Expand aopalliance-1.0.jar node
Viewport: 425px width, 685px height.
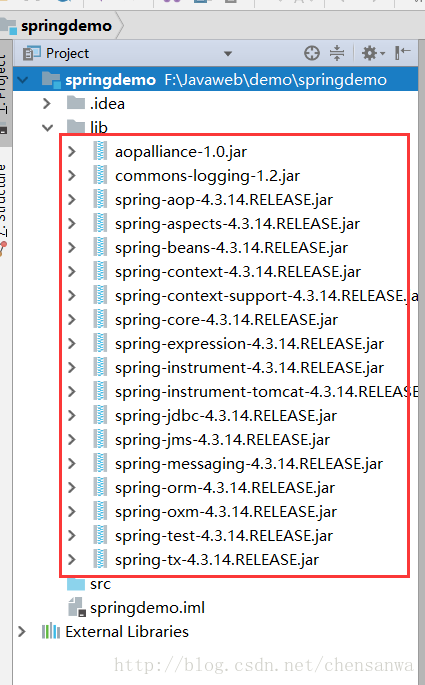[72, 152]
